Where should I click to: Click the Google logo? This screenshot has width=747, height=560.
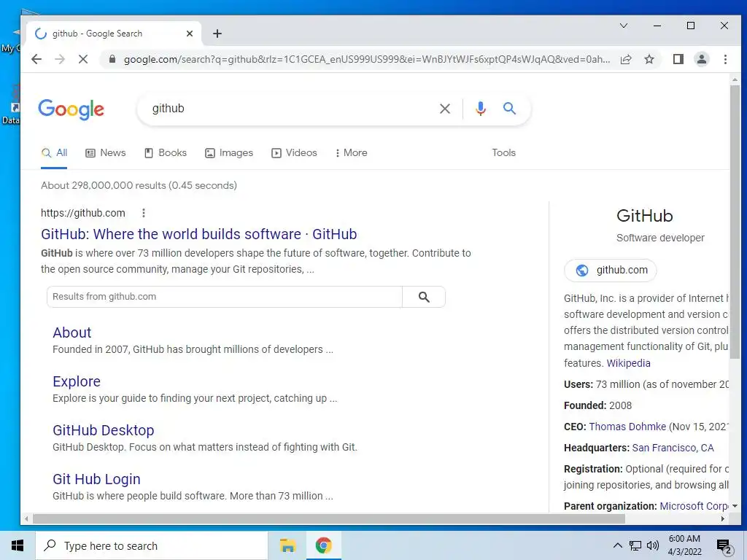(x=71, y=109)
